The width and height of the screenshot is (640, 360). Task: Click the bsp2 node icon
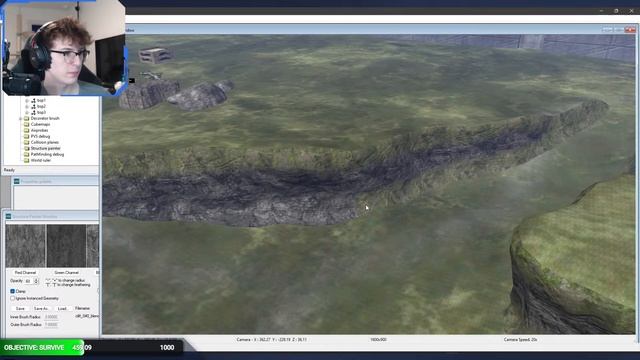[x=33, y=106]
